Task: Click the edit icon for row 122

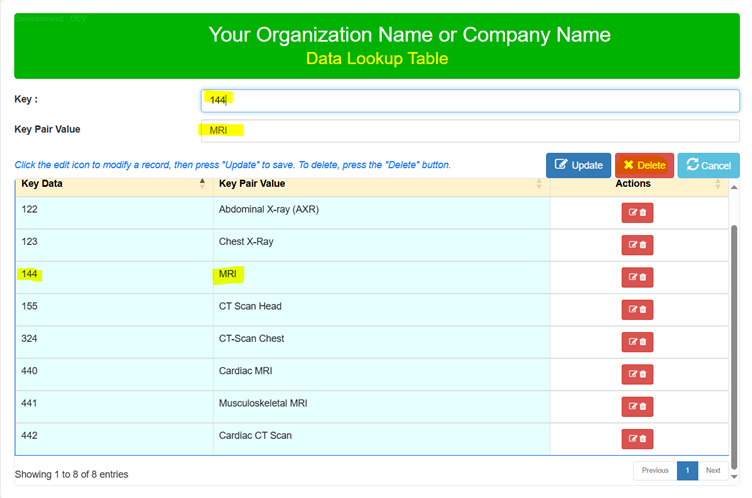Action: [x=637, y=213]
